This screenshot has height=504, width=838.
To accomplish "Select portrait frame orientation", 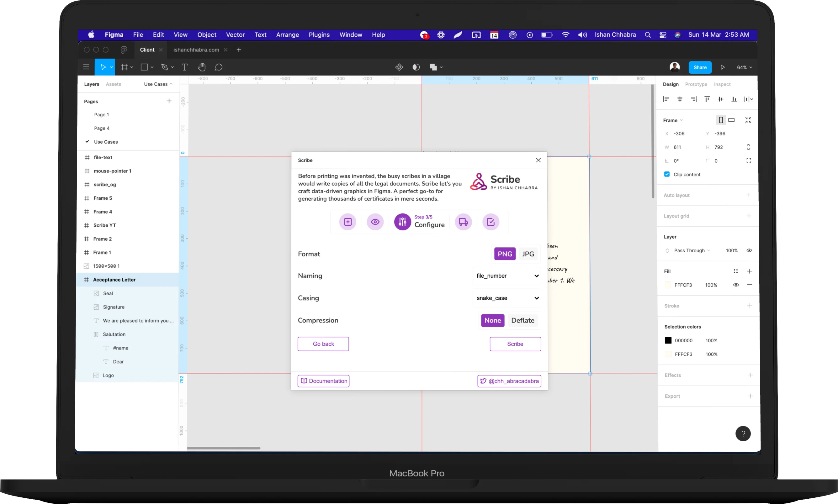I will click(x=720, y=120).
